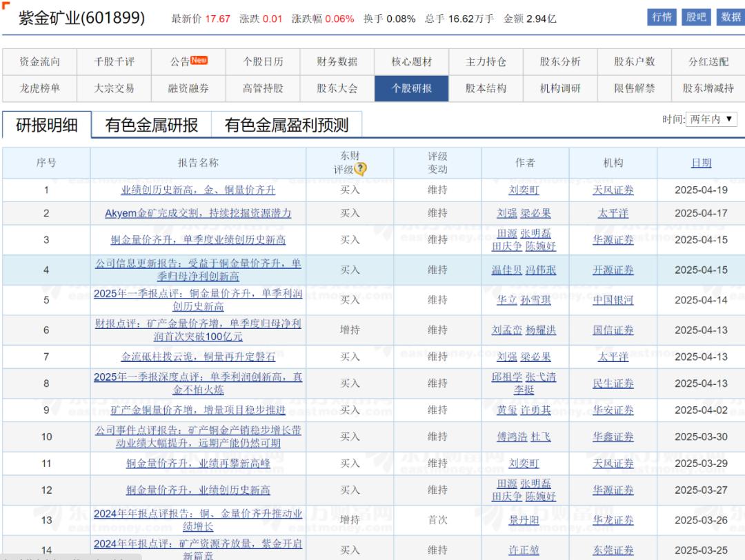The image size is (745, 560).
Task: Open 公司事件点评报告 report link
Action: pos(198,437)
